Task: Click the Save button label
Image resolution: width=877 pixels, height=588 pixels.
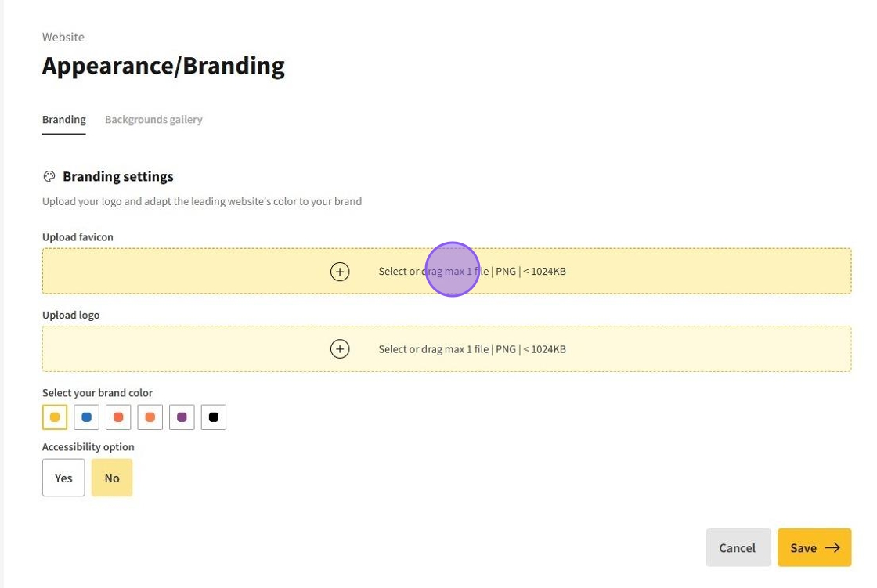Action: [803, 548]
